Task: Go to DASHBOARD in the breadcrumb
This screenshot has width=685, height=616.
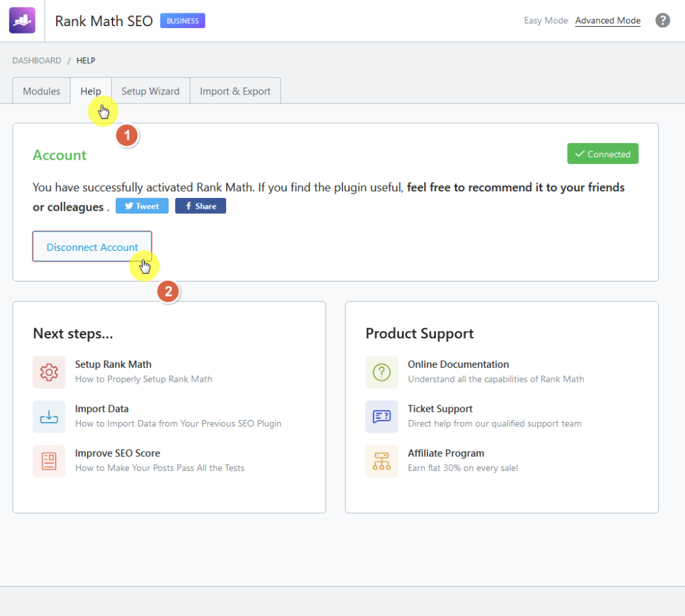Action: 37,60
